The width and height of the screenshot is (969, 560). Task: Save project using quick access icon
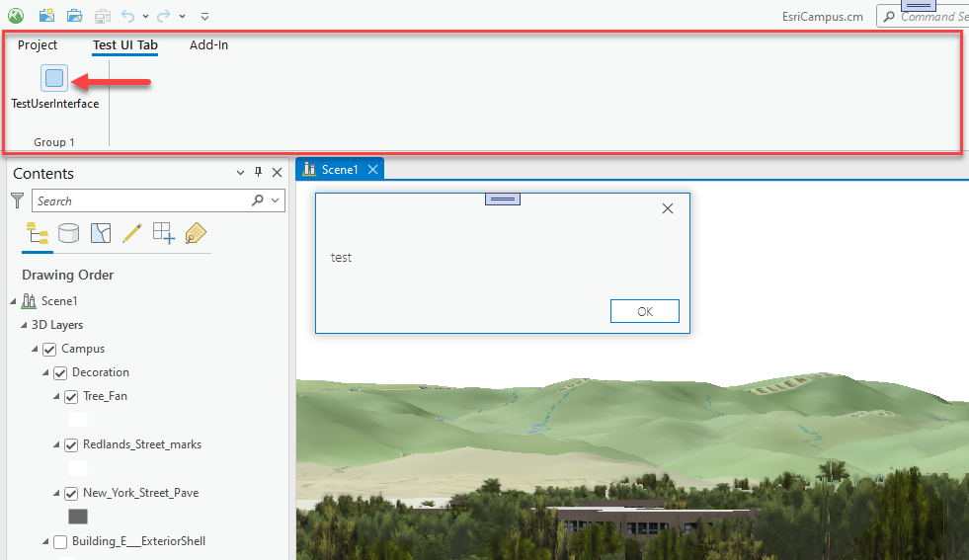103,16
